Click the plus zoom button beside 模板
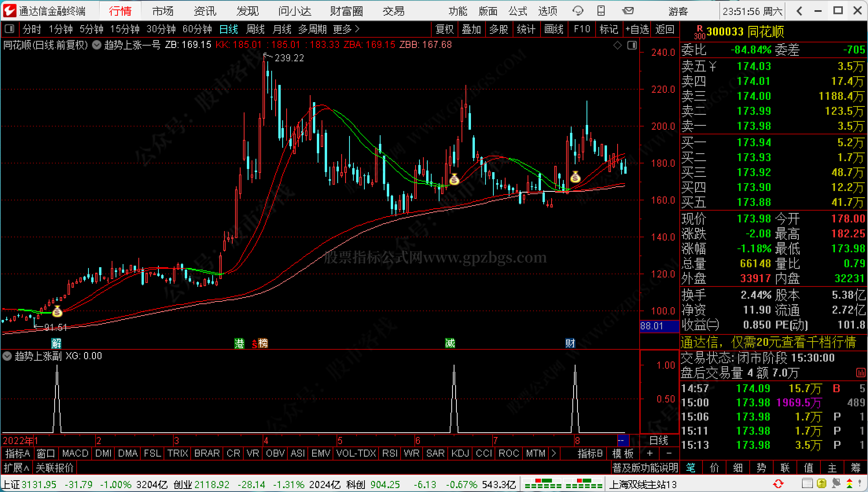 click(x=650, y=453)
